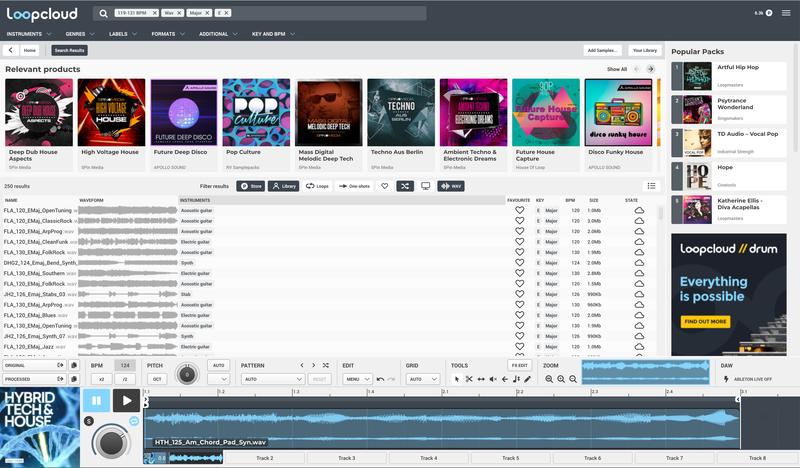Open the hamburger menu at top right
800x468 pixels.
click(785, 13)
